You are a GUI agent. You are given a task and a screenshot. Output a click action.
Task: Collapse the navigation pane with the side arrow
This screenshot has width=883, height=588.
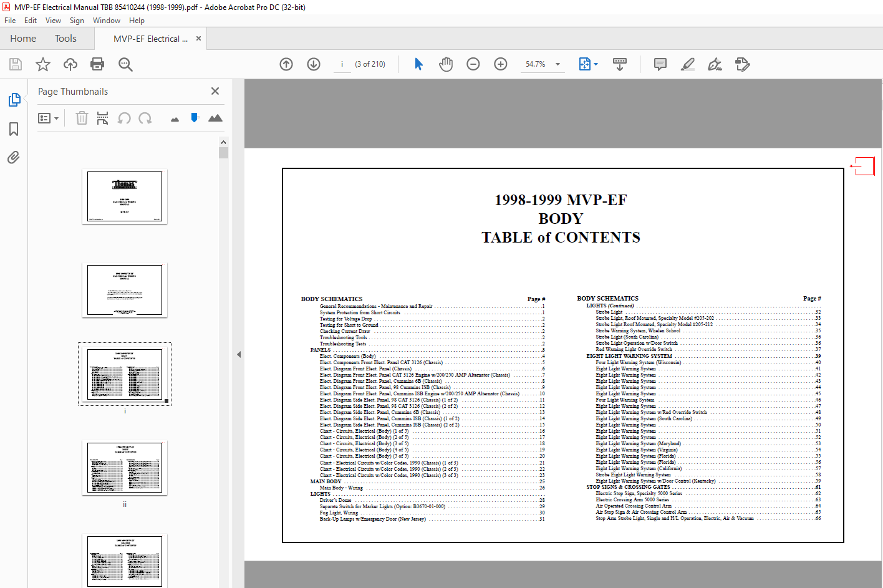click(x=239, y=354)
